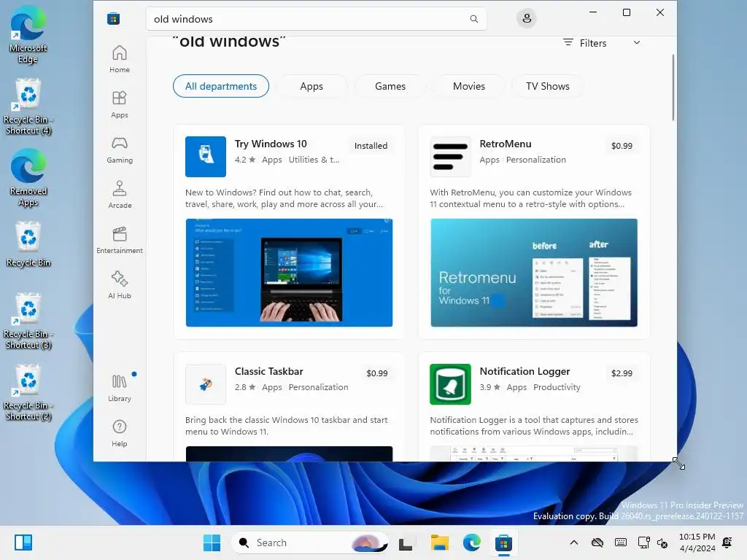Click Notification Logger $2.99 price button

[x=622, y=373]
